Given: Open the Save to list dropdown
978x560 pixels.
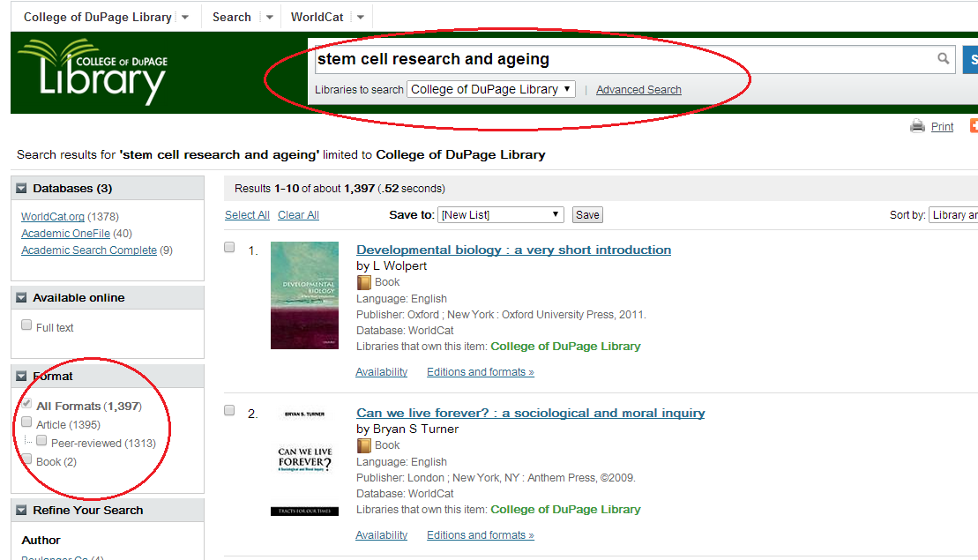Looking at the screenshot, I should [x=500, y=214].
